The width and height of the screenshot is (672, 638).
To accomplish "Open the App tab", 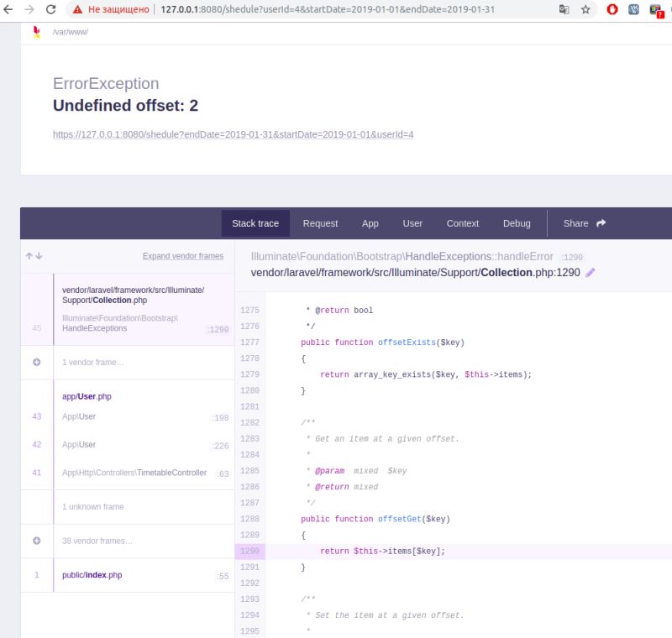I will click(370, 223).
